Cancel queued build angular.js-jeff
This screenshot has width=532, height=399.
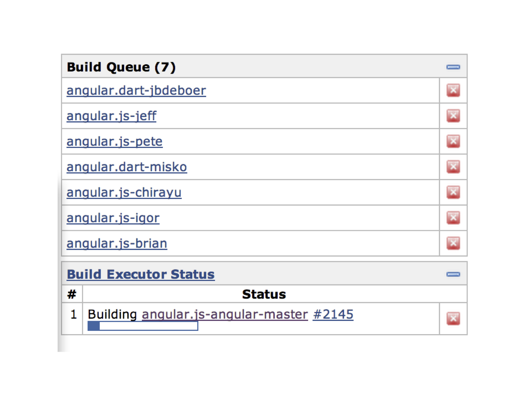coord(453,116)
